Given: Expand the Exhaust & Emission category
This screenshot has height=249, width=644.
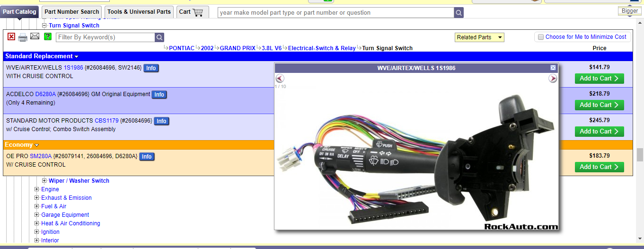Looking at the screenshot, I should coord(37,198).
